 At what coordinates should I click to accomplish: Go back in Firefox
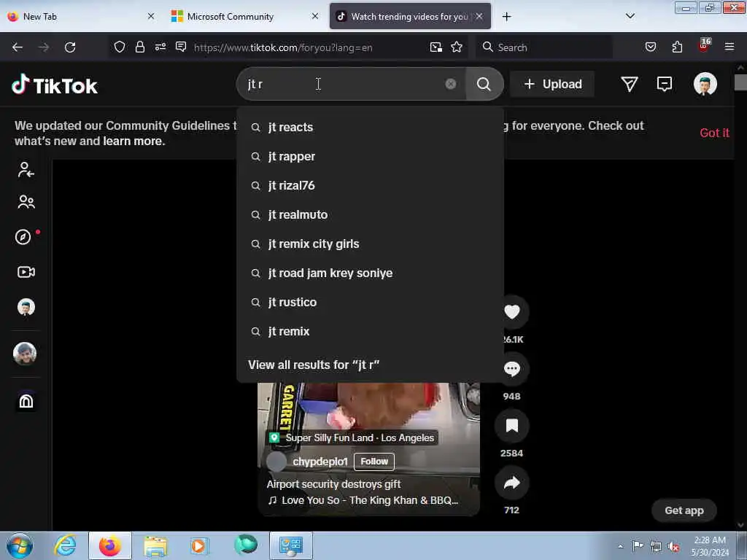pos(18,47)
